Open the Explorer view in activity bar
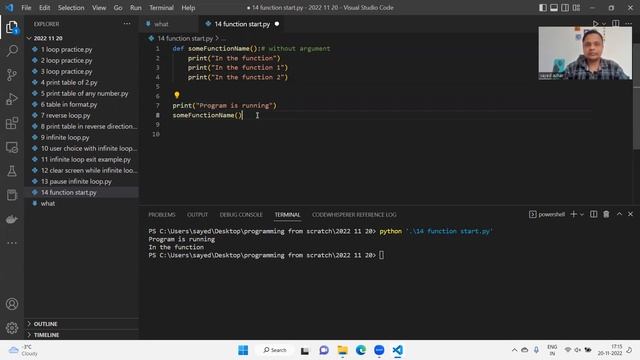This screenshot has height=360, width=640. (x=12, y=27)
